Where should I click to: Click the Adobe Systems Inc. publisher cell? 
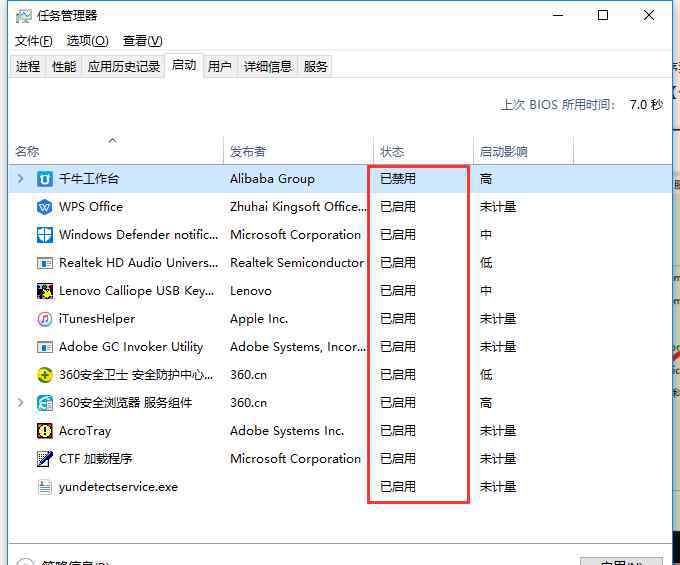(x=287, y=431)
